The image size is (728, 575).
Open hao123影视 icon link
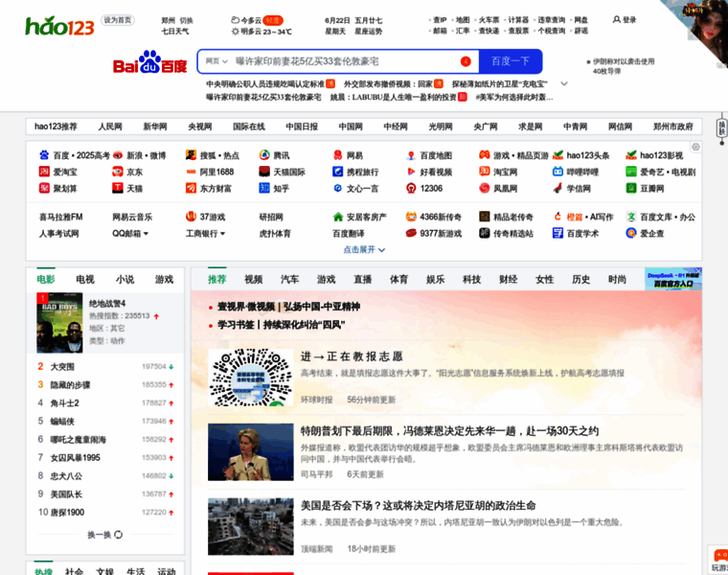pos(631,155)
